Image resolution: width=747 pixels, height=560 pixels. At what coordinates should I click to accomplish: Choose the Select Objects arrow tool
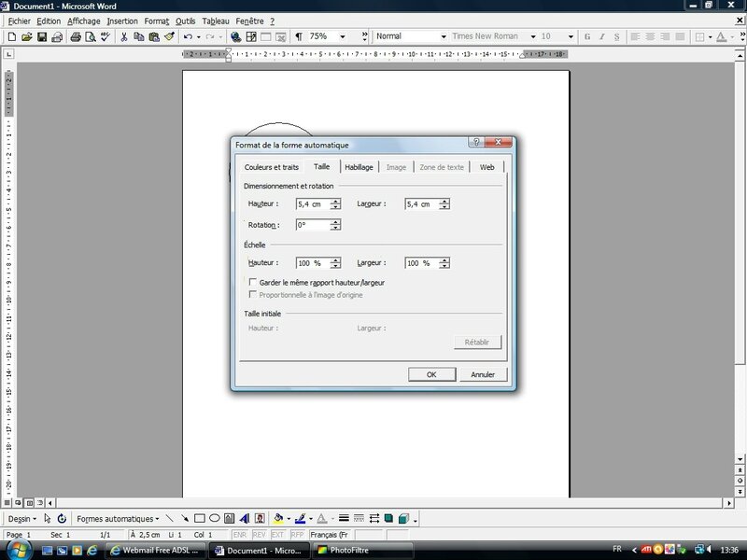(48, 518)
